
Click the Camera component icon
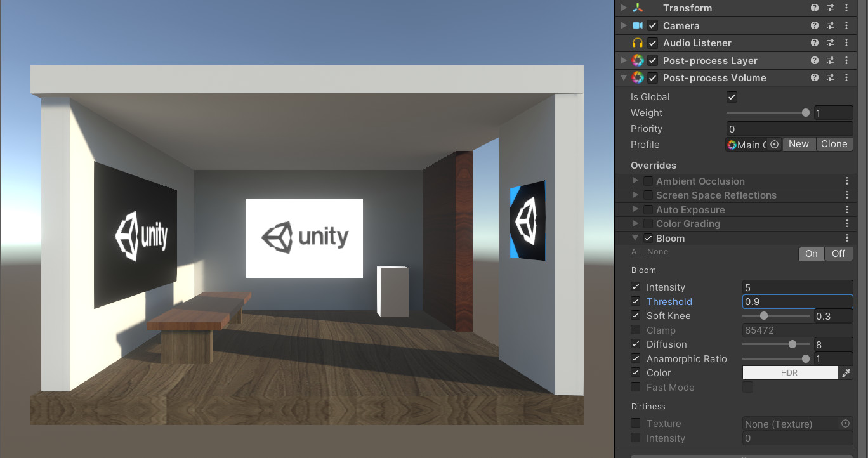tap(638, 25)
